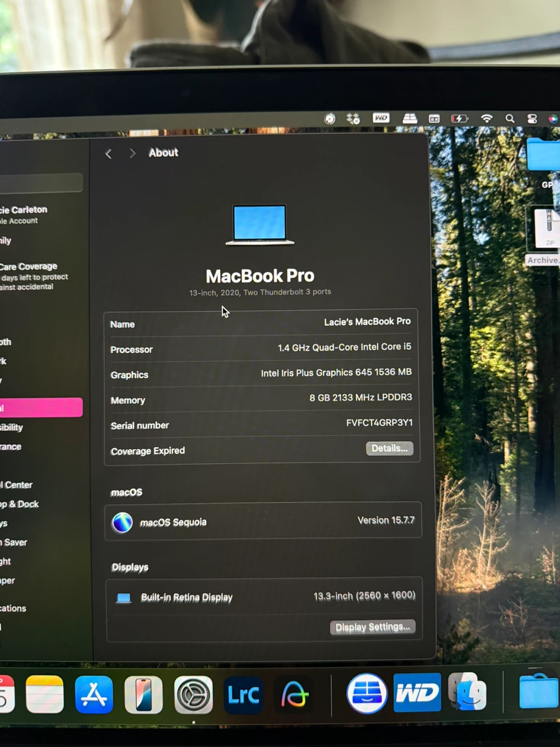Select Accessibility in the sidebar
Image resolution: width=560 pixels, height=747 pixels.
(x=11, y=427)
